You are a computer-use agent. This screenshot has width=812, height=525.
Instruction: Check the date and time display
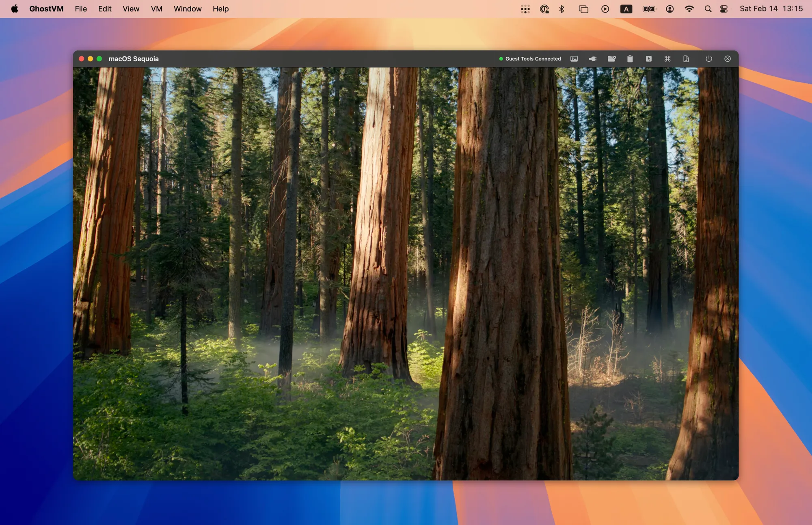point(771,9)
